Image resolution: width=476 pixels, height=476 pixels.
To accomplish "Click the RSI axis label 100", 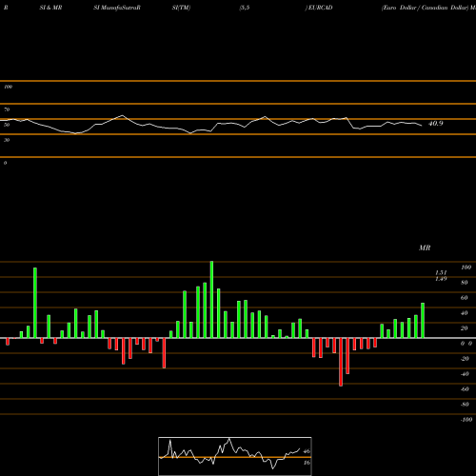I will pos(8,87).
